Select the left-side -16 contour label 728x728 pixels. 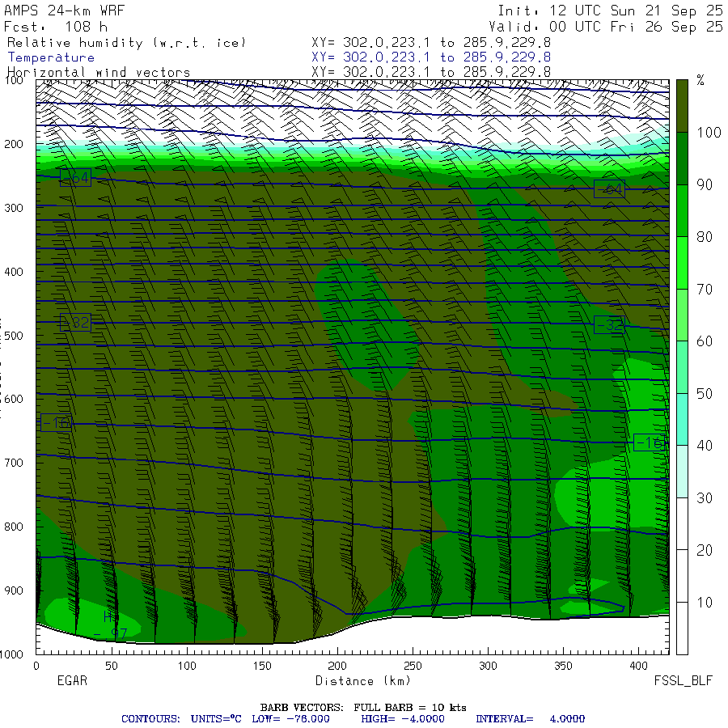point(56,422)
